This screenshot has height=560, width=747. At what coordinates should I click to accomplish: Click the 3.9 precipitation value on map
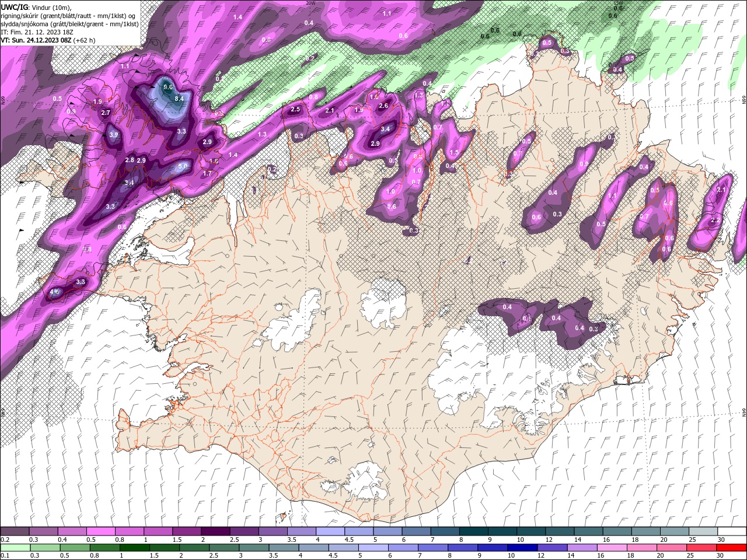click(113, 135)
